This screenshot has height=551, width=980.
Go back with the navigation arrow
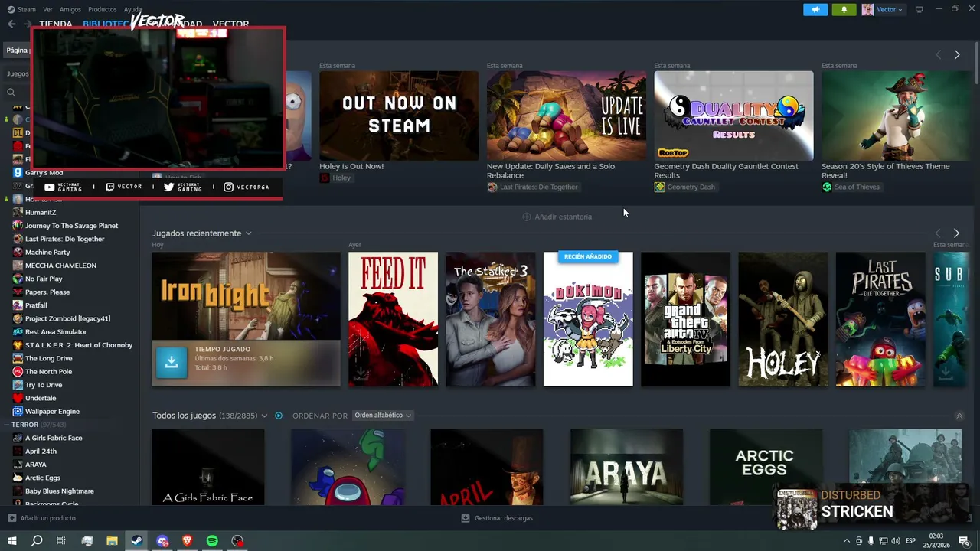[11, 24]
